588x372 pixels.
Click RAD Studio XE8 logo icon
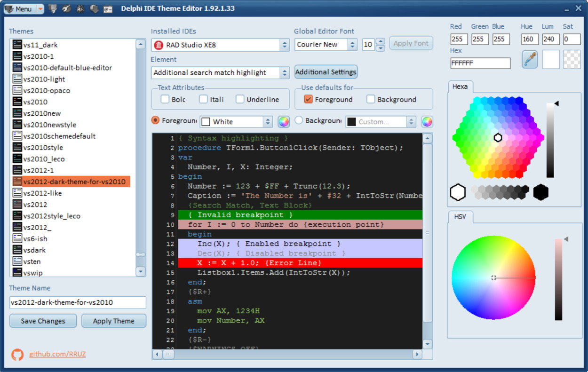pyautogui.click(x=159, y=45)
